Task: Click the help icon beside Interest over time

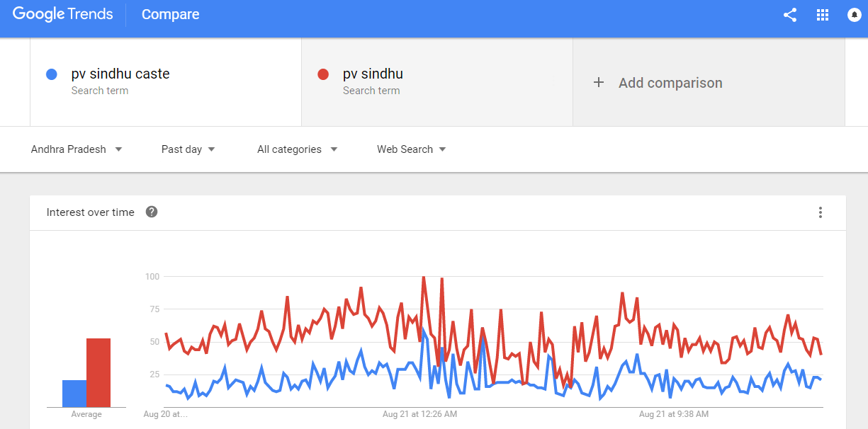Action: [x=151, y=212]
